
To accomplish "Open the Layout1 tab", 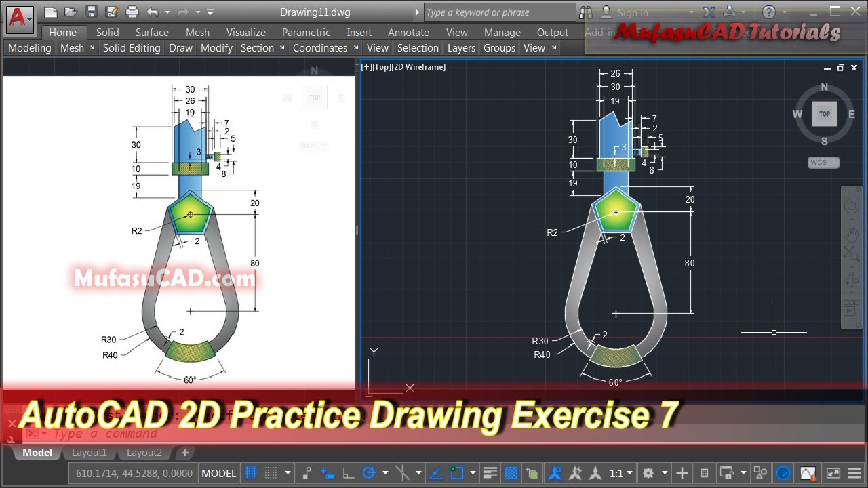I will pyautogui.click(x=90, y=453).
